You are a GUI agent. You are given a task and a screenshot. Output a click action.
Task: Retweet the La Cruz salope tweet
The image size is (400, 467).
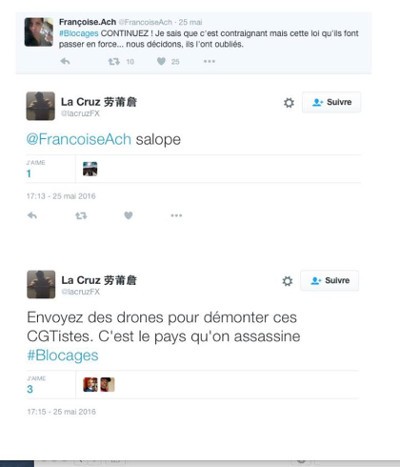click(81, 216)
